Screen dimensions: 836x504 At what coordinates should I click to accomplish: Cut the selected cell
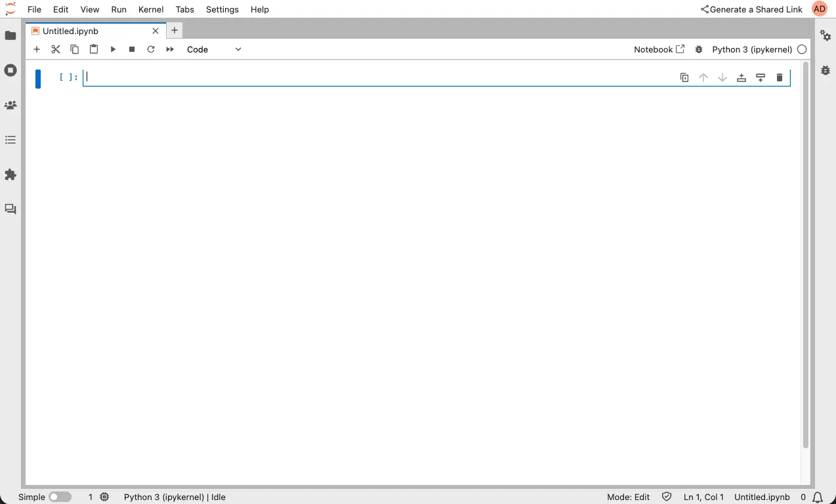pos(56,49)
